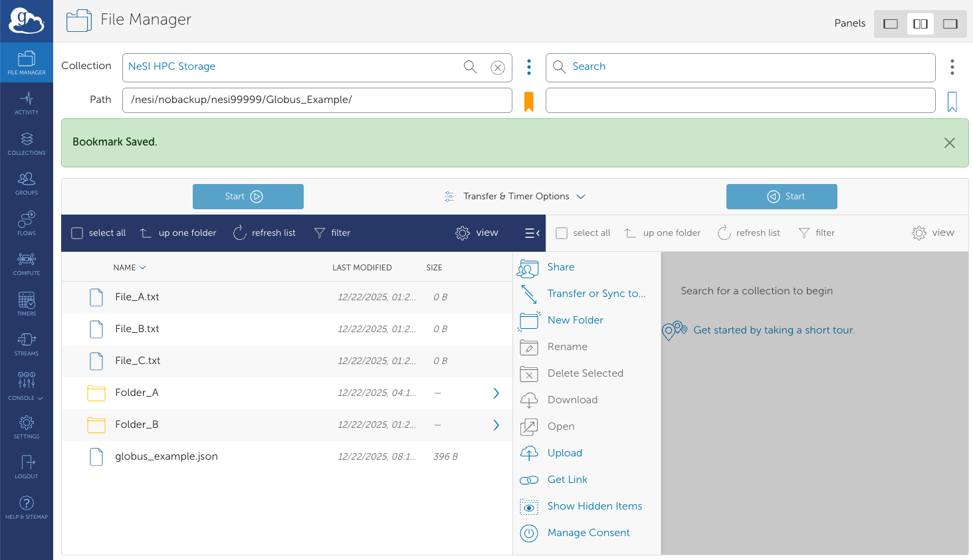973x560 pixels.
Task: Open the Groups page from the sidebar
Action: tap(27, 183)
